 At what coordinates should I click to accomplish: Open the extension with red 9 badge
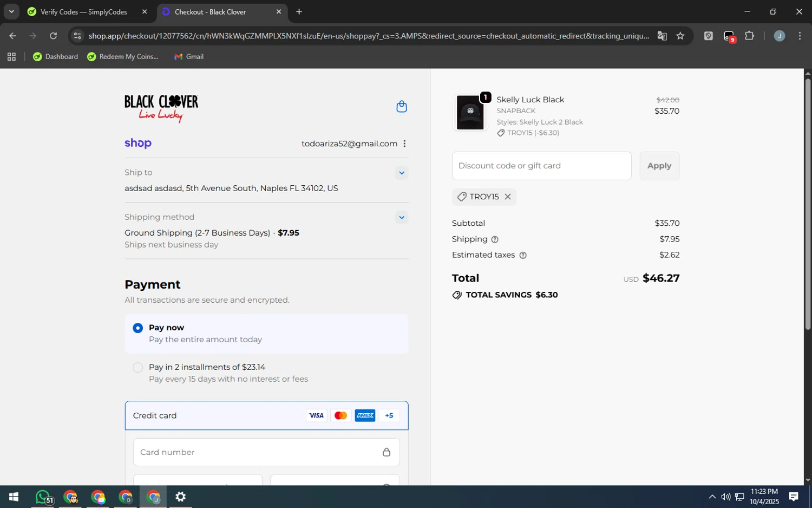tap(729, 36)
